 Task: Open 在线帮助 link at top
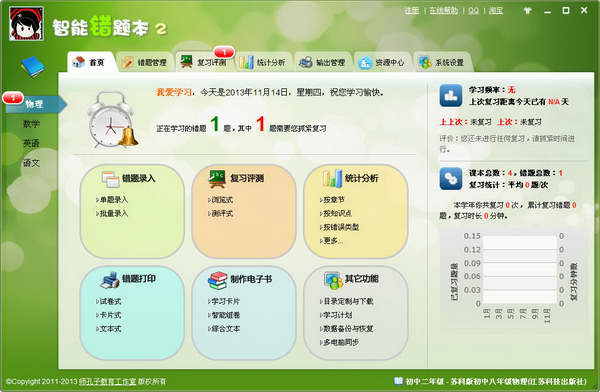tap(443, 11)
